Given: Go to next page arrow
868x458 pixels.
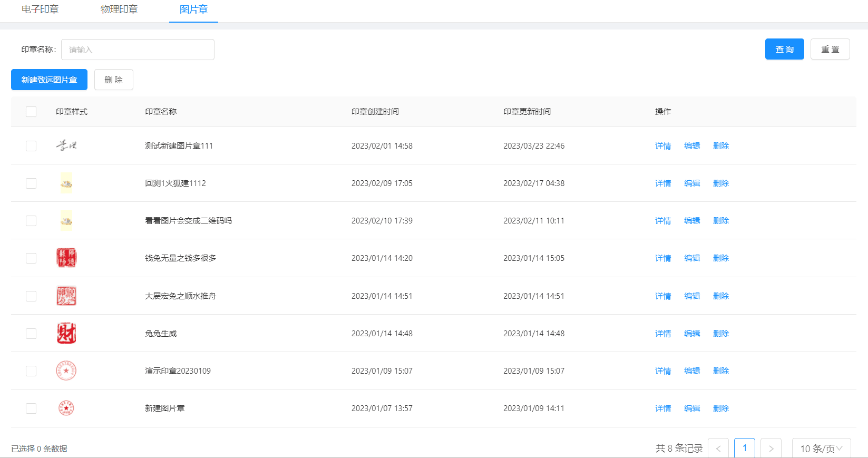Looking at the screenshot, I should click(x=771, y=448).
